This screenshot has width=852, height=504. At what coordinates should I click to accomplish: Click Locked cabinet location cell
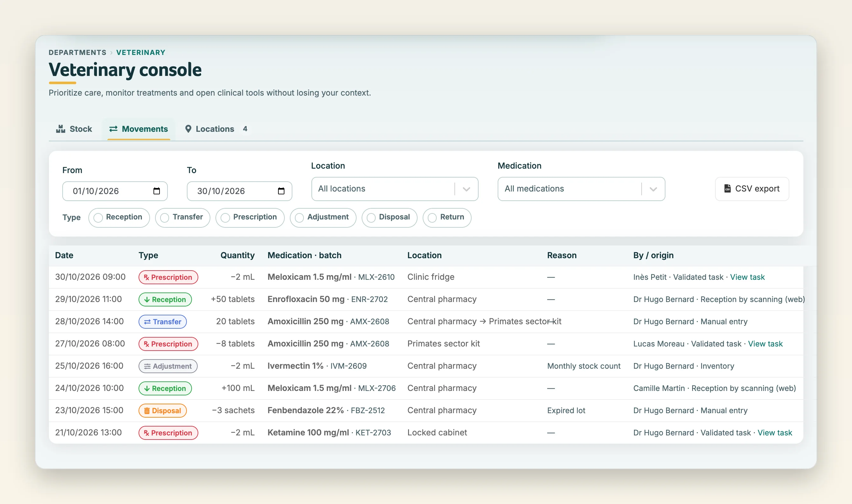(x=437, y=433)
